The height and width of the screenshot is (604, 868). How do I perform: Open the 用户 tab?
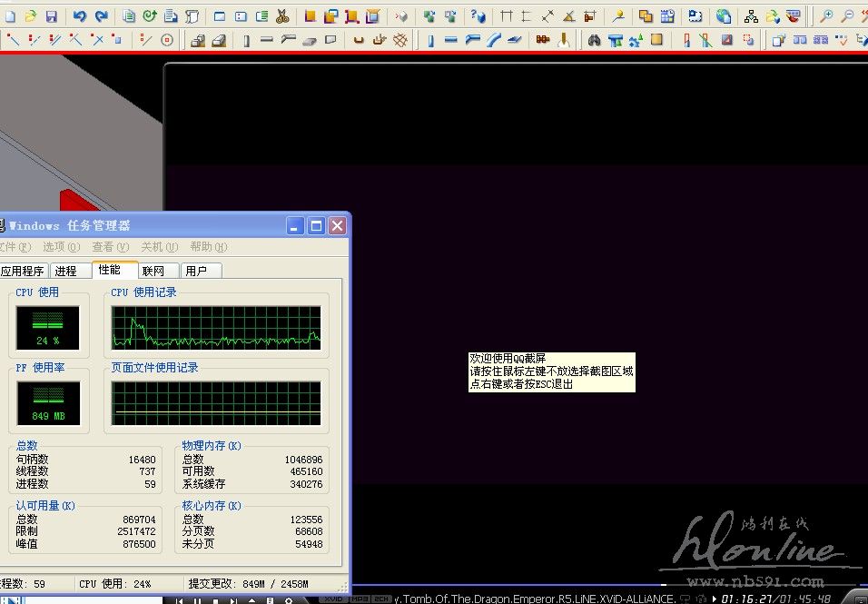coord(196,271)
